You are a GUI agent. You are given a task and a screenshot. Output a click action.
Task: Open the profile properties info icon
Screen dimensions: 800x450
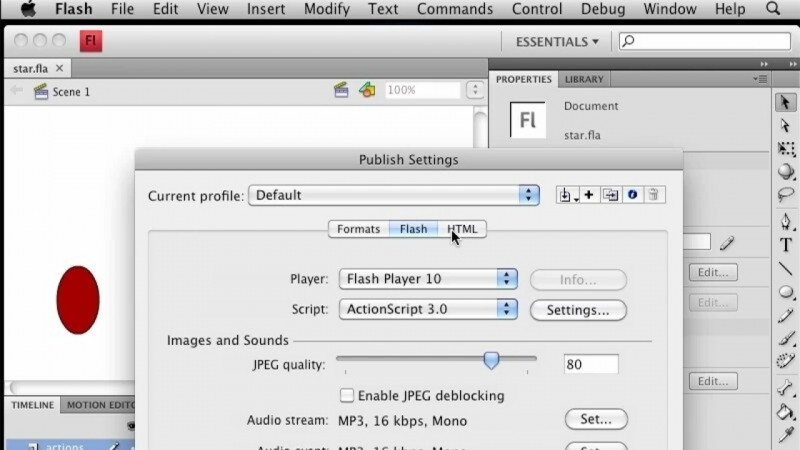pos(632,195)
